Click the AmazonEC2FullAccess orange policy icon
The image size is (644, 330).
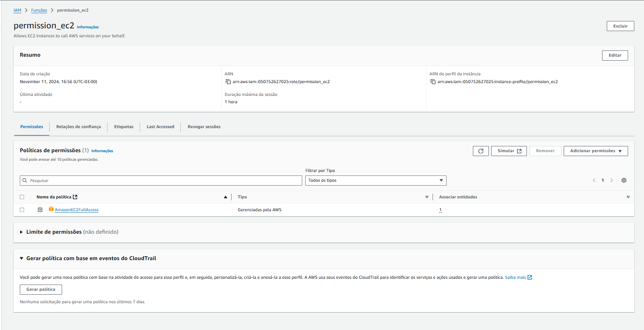[x=51, y=209]
